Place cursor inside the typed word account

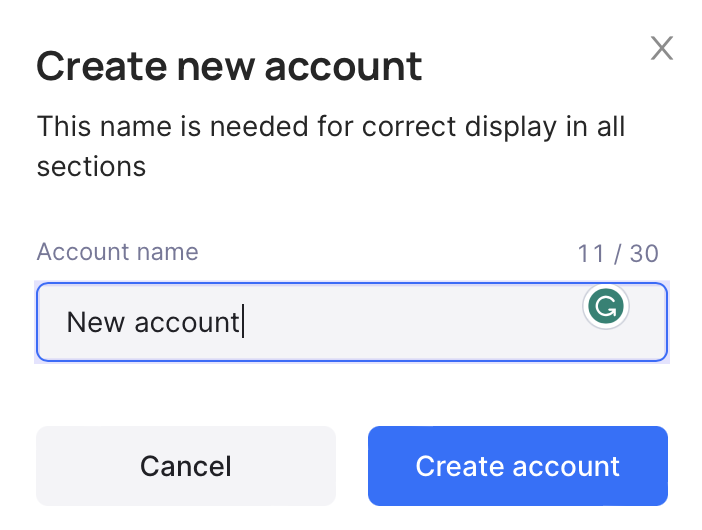click(x=187, y=323)
